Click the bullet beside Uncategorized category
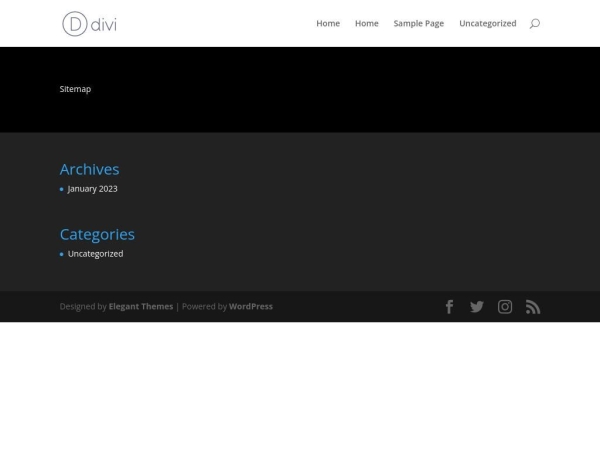This screenshot has height=450, width=600. click(x=61, y=254)
